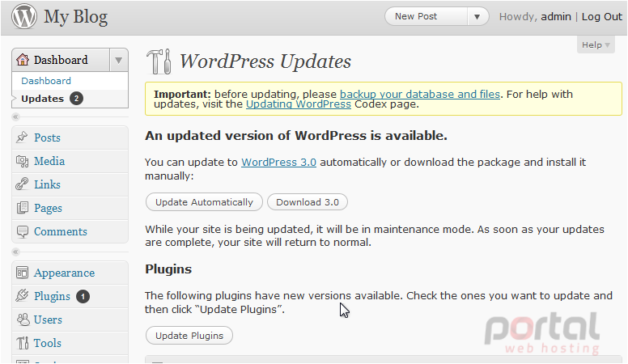
Task: Click the Media icon
Action: [22, 161]
